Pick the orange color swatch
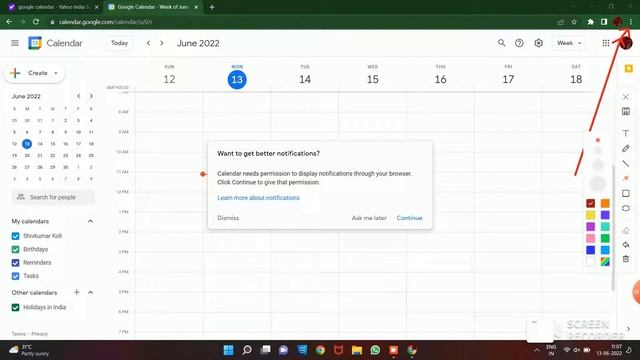Image resolution: width=640 pixels, height=360 pixels. 605,203
